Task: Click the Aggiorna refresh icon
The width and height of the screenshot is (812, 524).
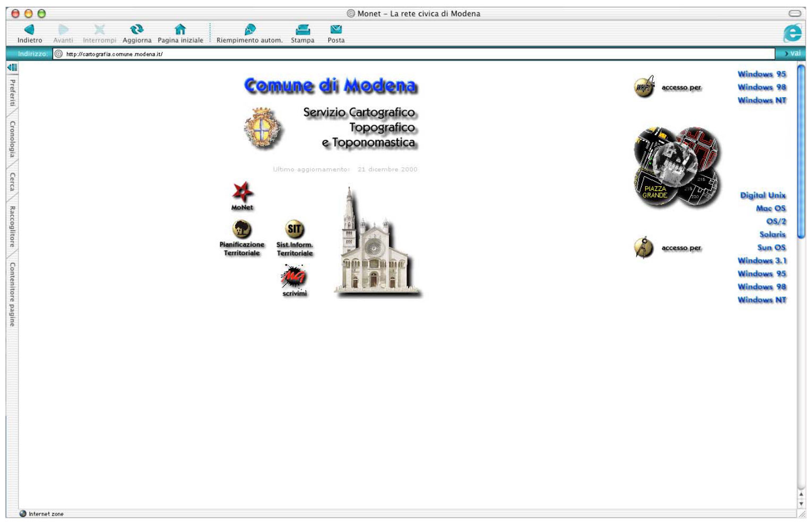Action: (137, 31)
